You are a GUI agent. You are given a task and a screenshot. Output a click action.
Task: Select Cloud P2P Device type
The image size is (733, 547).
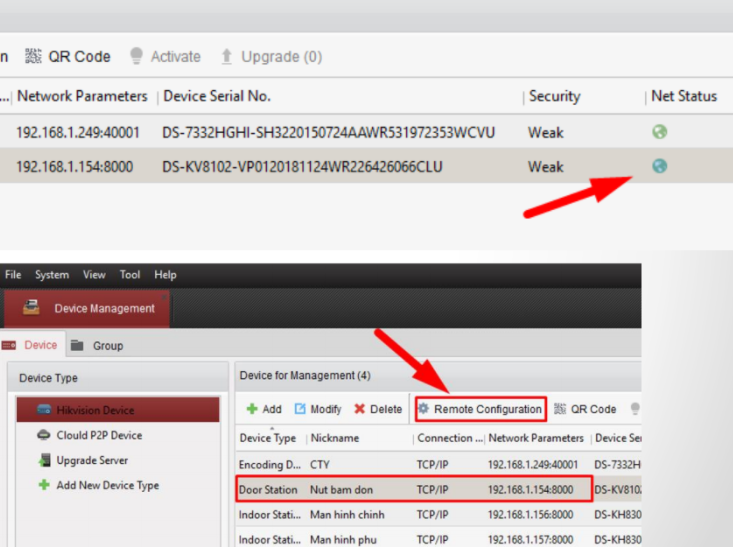[x=99, y=435]
